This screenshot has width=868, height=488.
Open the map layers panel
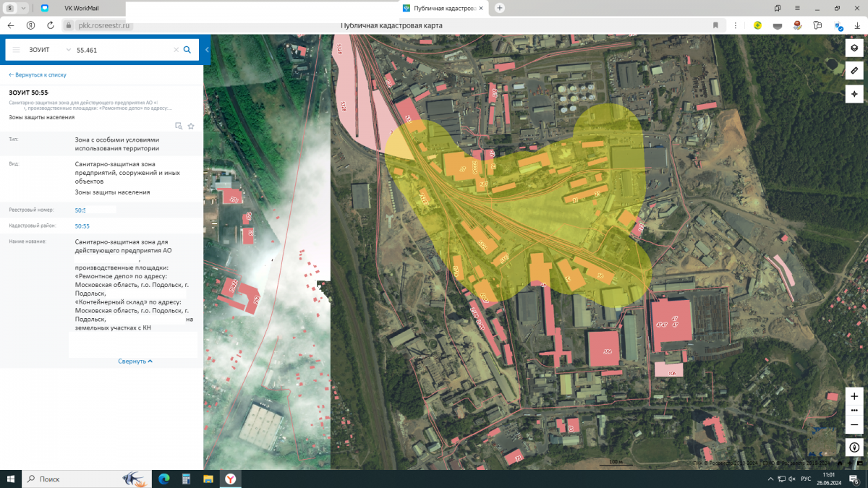(x=854, y=48)
